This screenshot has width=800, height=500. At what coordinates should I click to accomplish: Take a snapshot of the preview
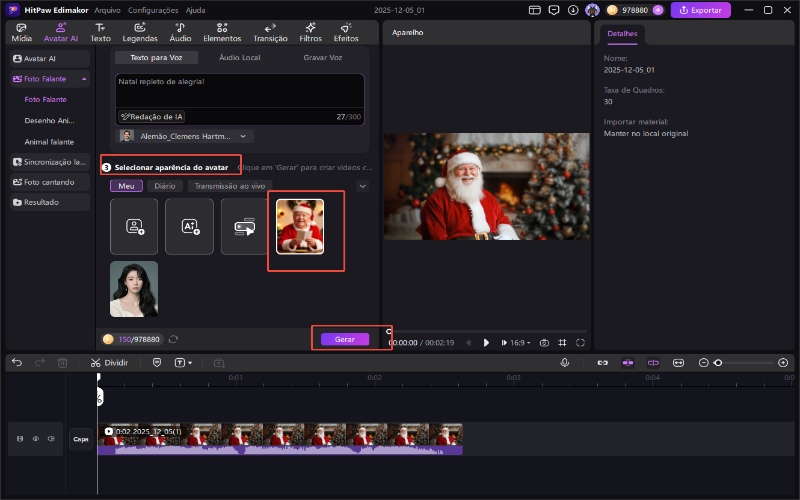(x=544, y=343)
